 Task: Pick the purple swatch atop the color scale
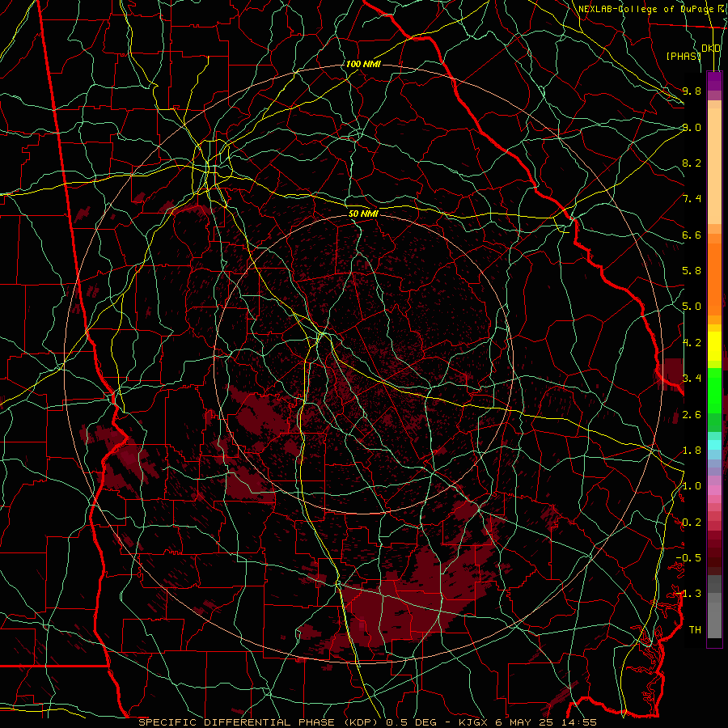(714, 81)
